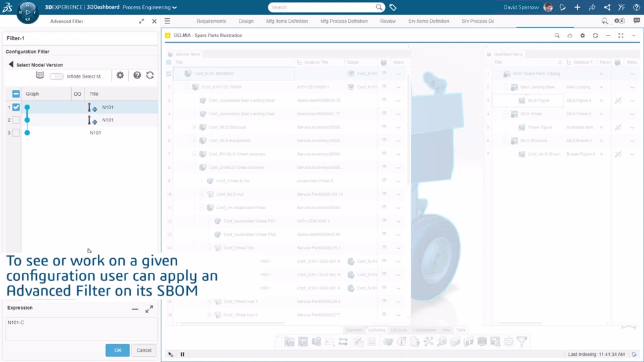644x362 pixels.
Task: Open the 3DEXPERIENCE compass
Action: [28, 12]
